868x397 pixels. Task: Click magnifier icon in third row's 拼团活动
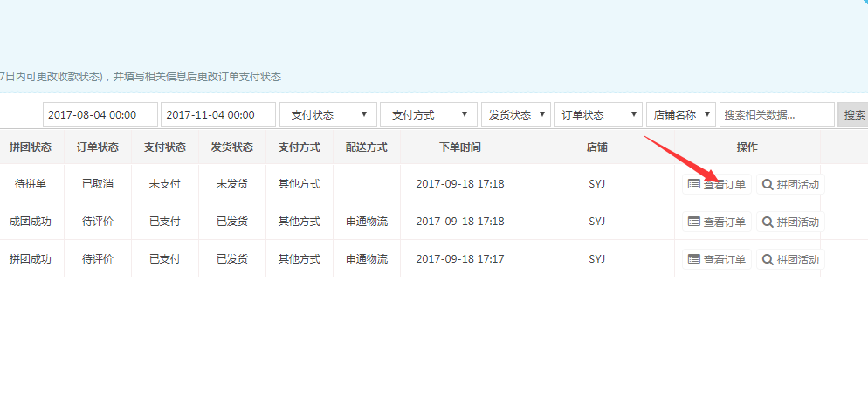768,259
